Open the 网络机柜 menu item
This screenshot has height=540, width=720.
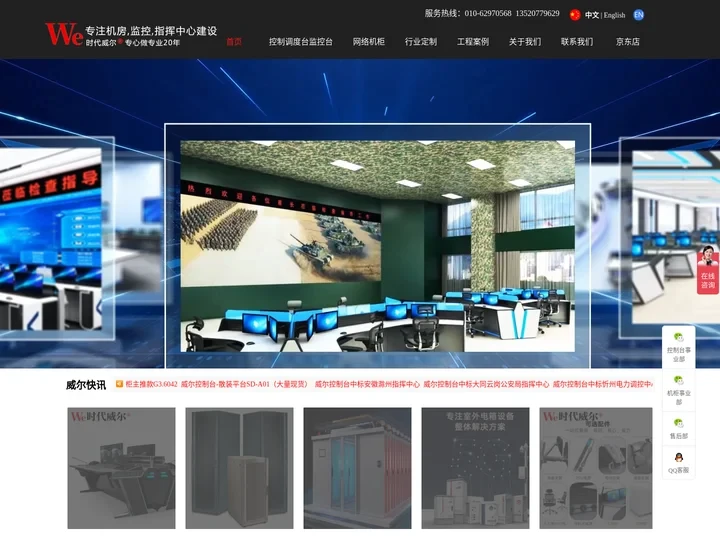click(369, 42)
